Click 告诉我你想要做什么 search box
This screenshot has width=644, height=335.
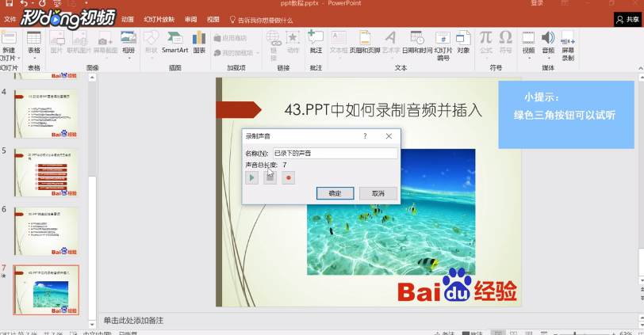pos(261,20)
